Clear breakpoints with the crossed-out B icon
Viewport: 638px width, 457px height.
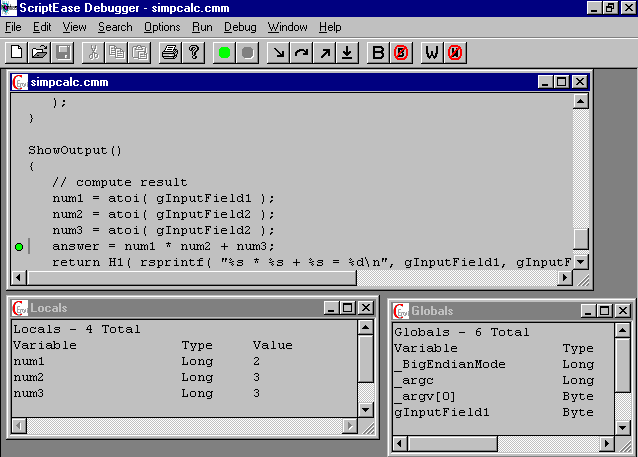tap(402, 52)
